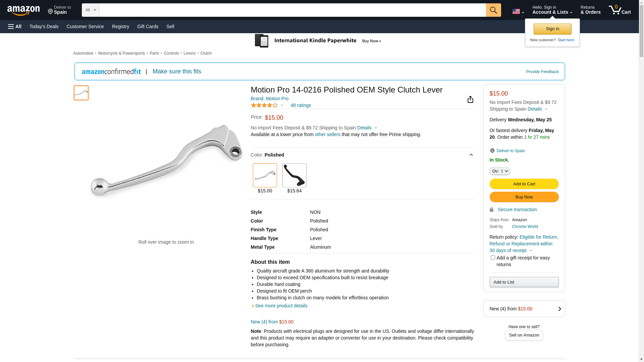Click the share icon

click(470, 100)
